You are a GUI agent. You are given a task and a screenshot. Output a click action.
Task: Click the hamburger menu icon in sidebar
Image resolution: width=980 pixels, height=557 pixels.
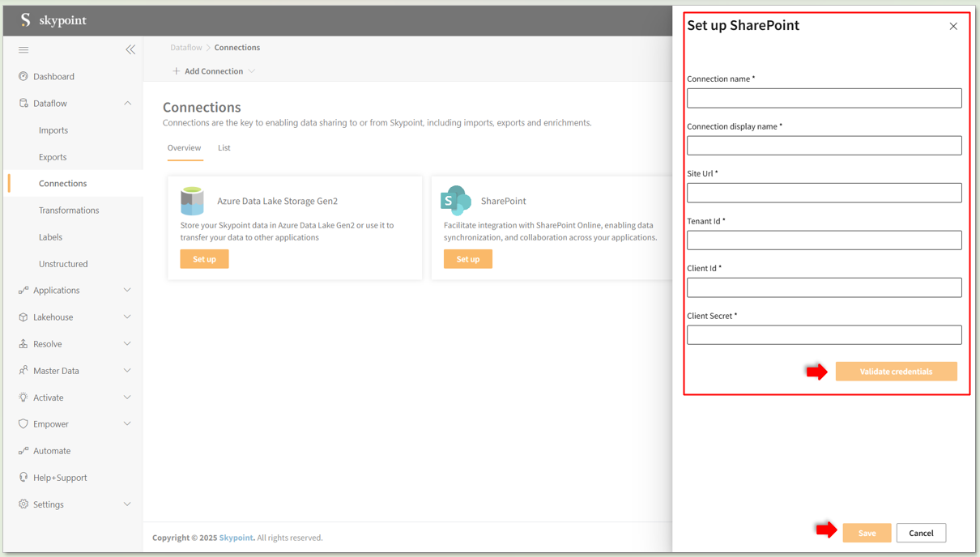click(x=23, y=50)
